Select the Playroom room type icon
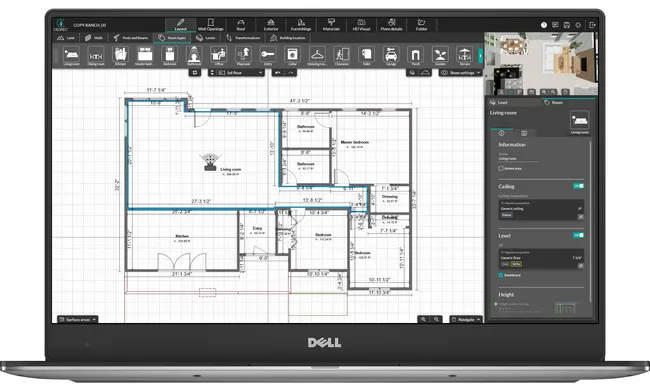The height and width of the screenshot is (388, 650). (x=243, y=54)
